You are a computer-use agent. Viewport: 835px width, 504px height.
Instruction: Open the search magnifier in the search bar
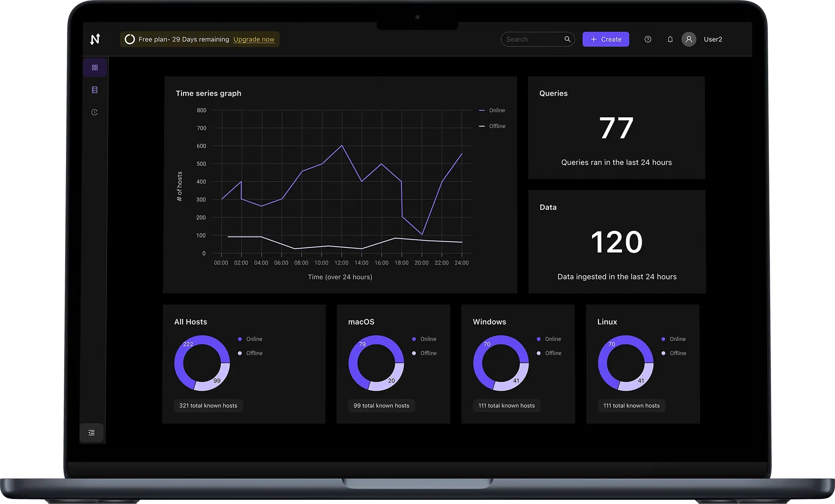(567, 39)
